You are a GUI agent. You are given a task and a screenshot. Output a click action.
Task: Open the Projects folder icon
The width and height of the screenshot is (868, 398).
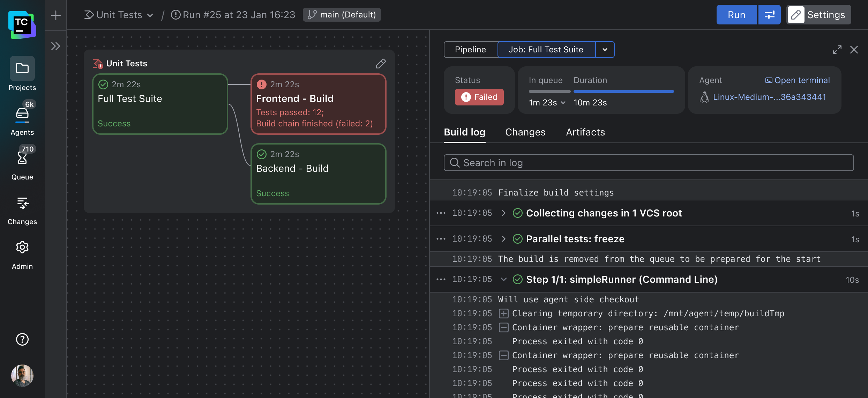pyautogui.click(x=22, y=68)
